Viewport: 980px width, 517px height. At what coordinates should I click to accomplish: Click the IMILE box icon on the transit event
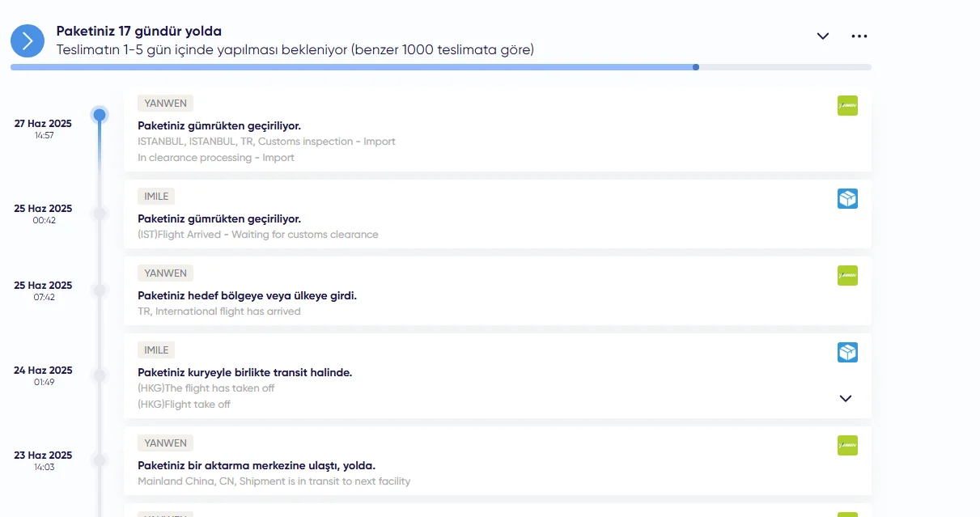click(x=847, y=352)
